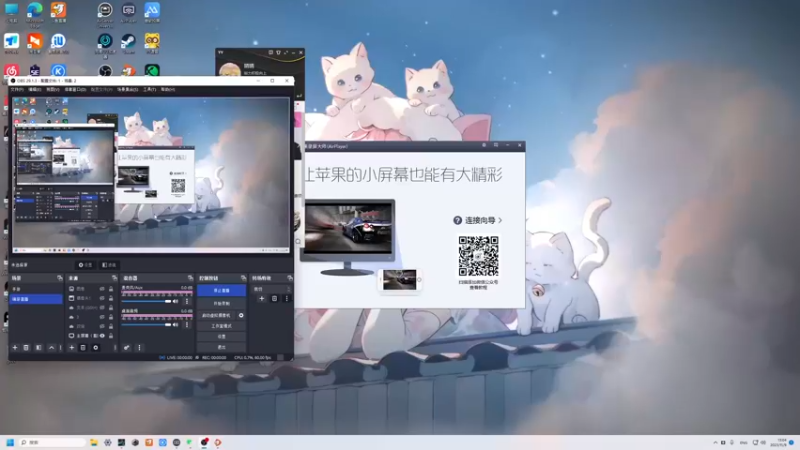Open File Explorer from the taskbar
The height and width of the screenshot is (450, 800).
(x=94, y=442)
